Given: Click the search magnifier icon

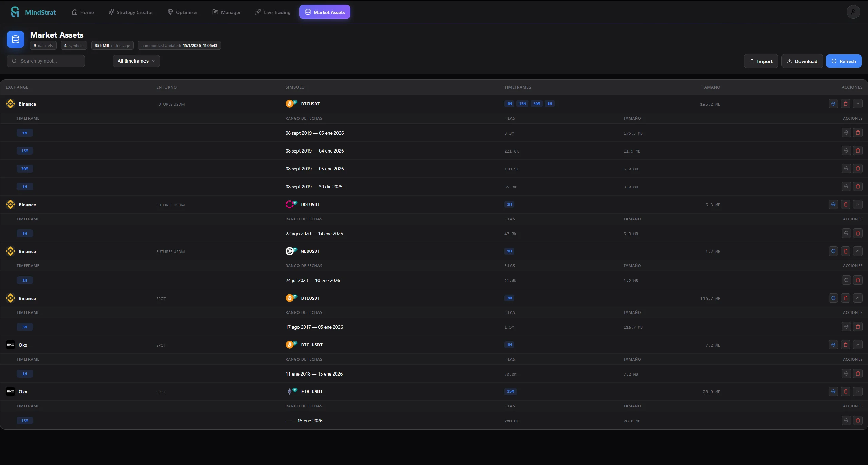Looking at the screenshot, I should [x=14, y=61].
